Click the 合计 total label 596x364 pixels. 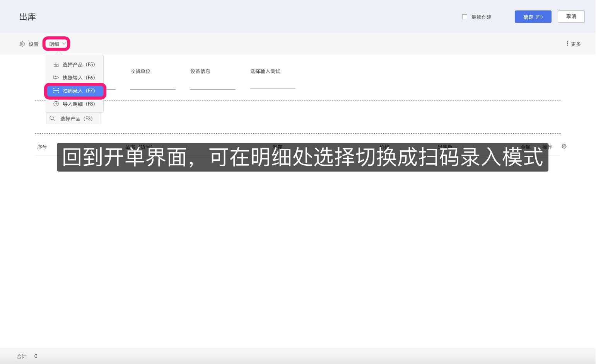pyautogui.click(x=22, y=356)
